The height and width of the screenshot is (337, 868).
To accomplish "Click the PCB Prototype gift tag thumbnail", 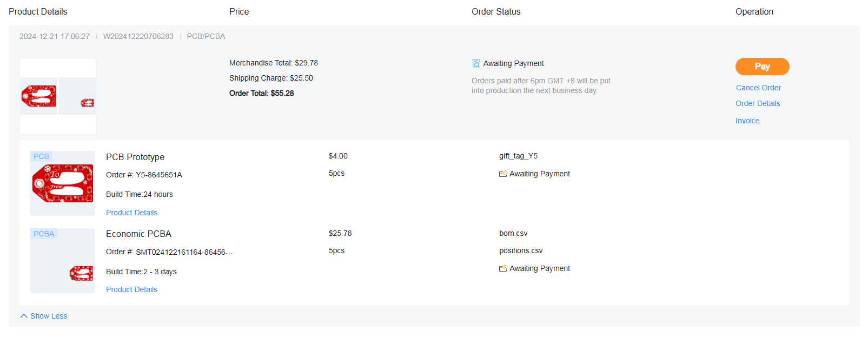I will click(x=63, y=183).
